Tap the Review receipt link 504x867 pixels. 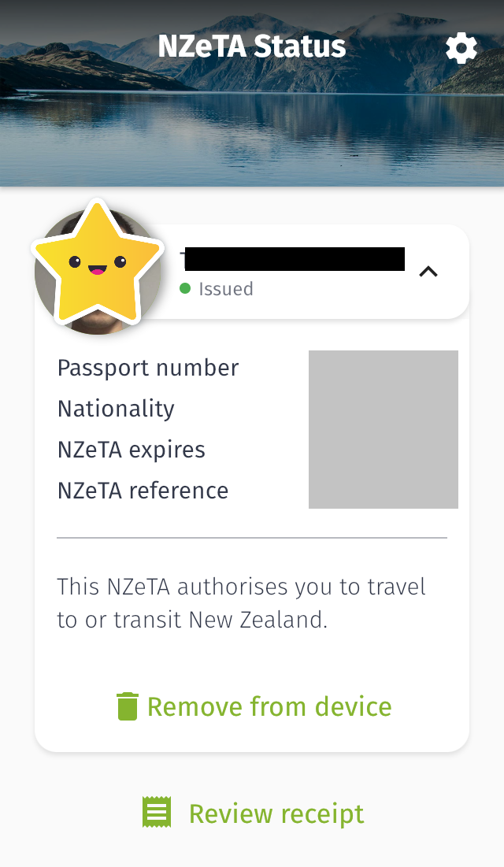pyautogui.click(x=276, y=813)
